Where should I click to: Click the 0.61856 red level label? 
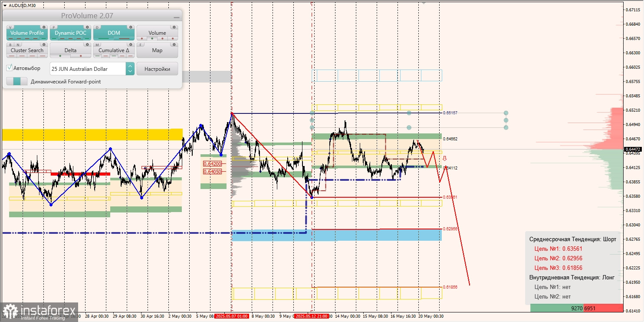[450, 287]
